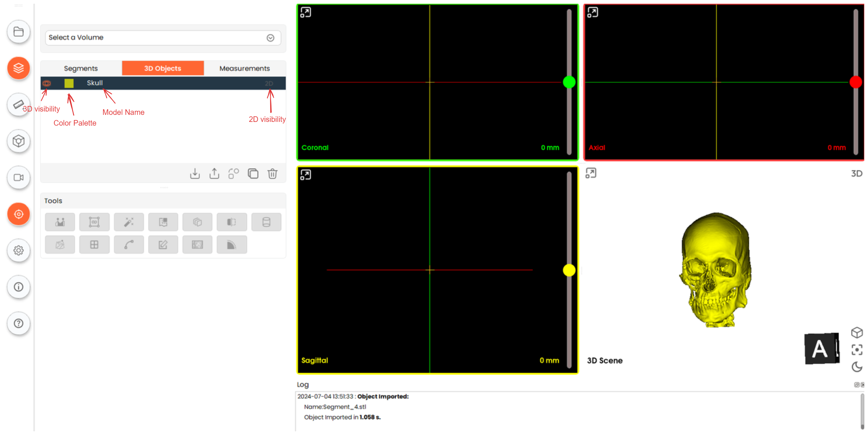Click the trash icon to delete Skull
This screenshot has width=868, height=435.
click(x=272, y=173)
